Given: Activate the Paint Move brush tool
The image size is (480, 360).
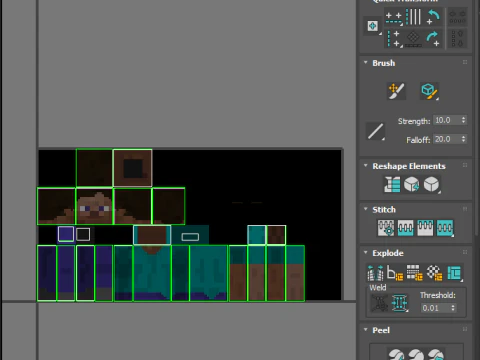Looking at the screenshot, I should 396,91.
